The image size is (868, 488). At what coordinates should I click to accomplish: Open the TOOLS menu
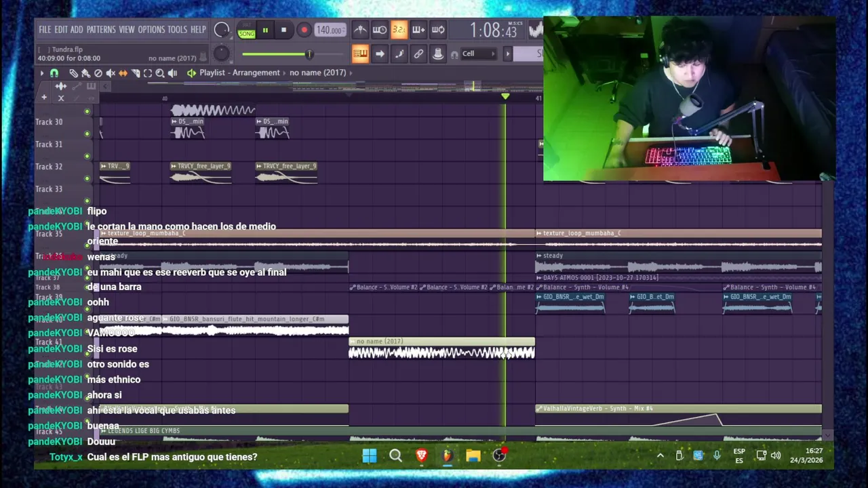coord(177,30)
